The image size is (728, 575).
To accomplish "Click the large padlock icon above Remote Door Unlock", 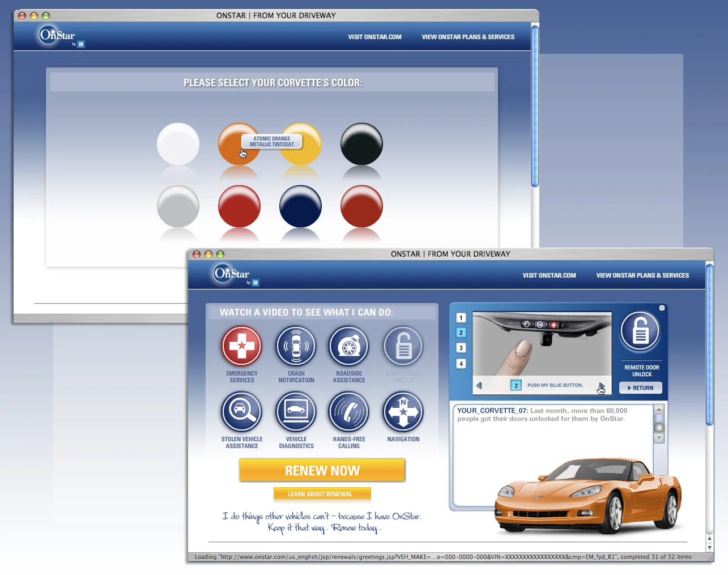I will 641,331.
